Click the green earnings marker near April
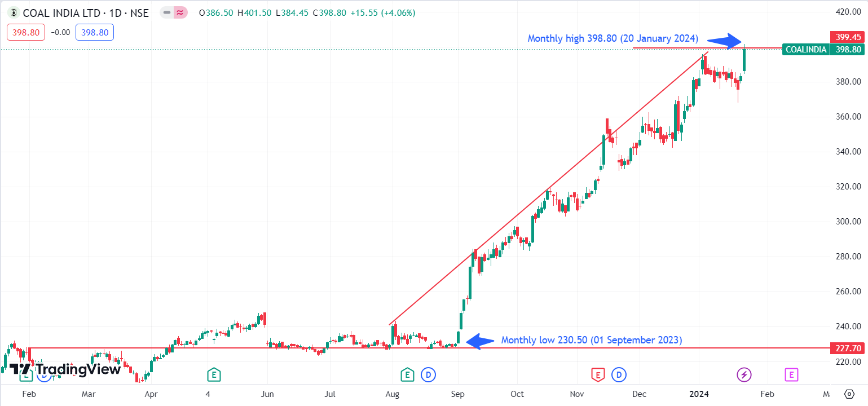 [213, 374]
